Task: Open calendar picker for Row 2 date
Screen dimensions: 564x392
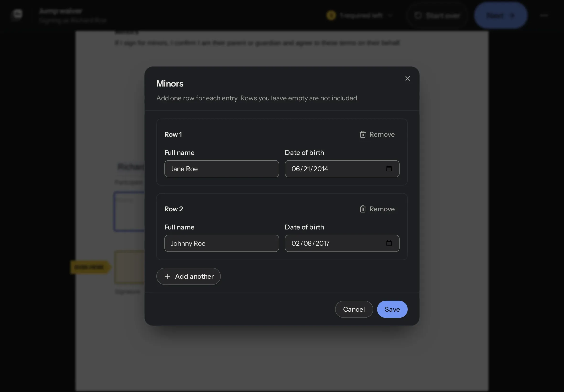Action: (389, 243)
